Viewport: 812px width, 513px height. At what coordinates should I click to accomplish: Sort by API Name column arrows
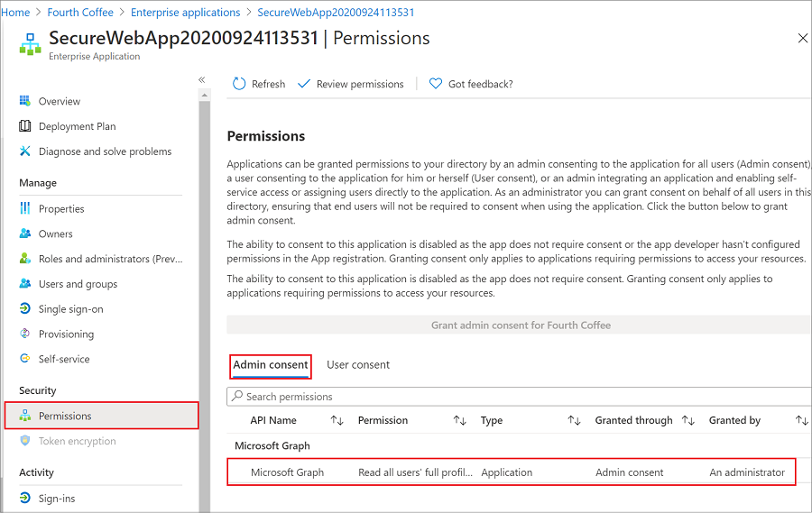click(x=337, y=420)
